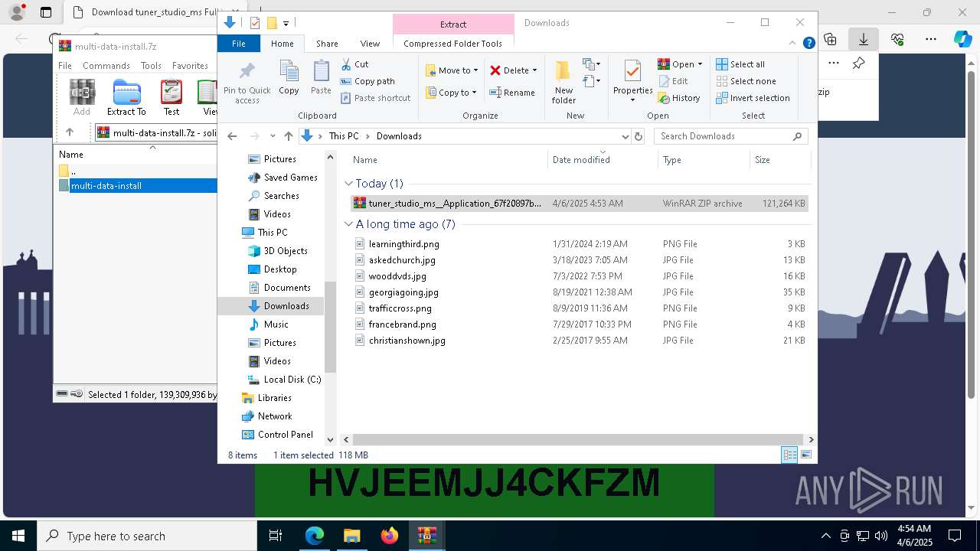Select multi-data-install folder in WinRAR
The image size is (980, 551).
point(138,186)
